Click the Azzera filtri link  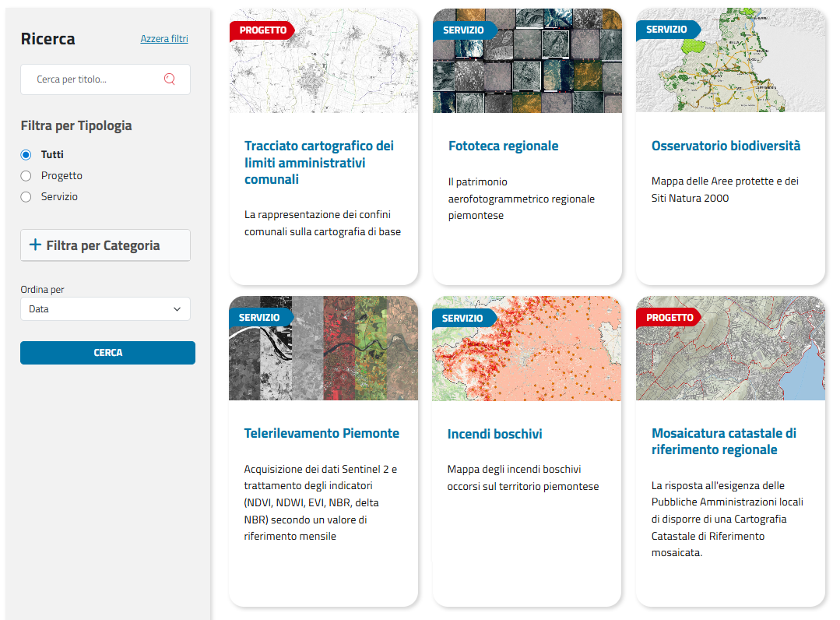[164, 39]
